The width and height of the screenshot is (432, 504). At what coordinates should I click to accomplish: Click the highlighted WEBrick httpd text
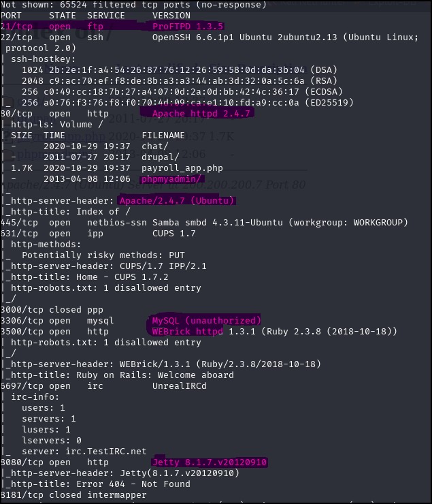point(187,331)
